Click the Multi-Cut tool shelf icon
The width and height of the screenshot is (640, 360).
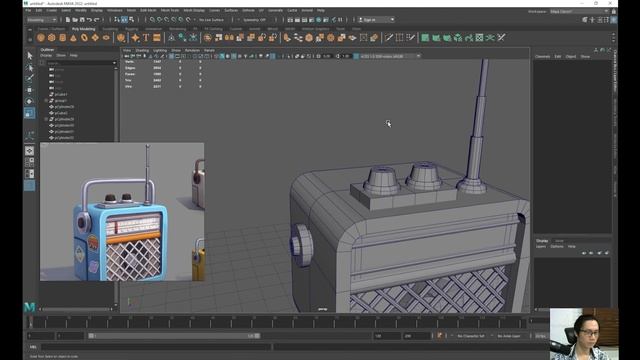(389, 38)
